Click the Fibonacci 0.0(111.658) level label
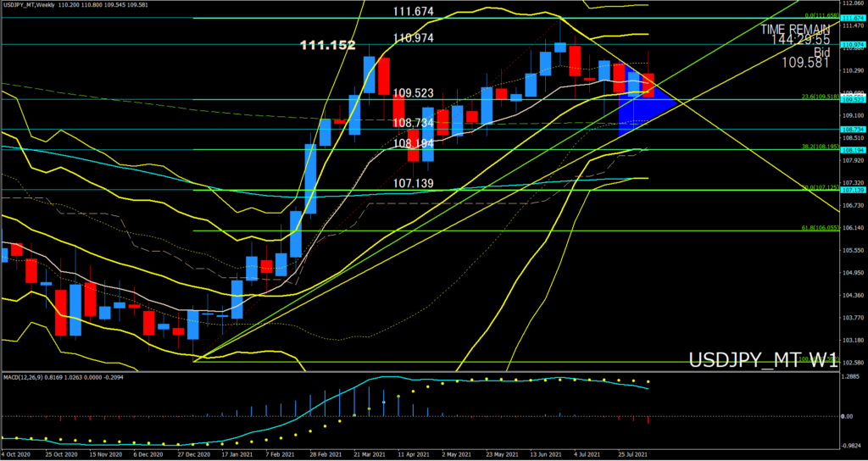868x461 pixels. (x=821, y=15)
